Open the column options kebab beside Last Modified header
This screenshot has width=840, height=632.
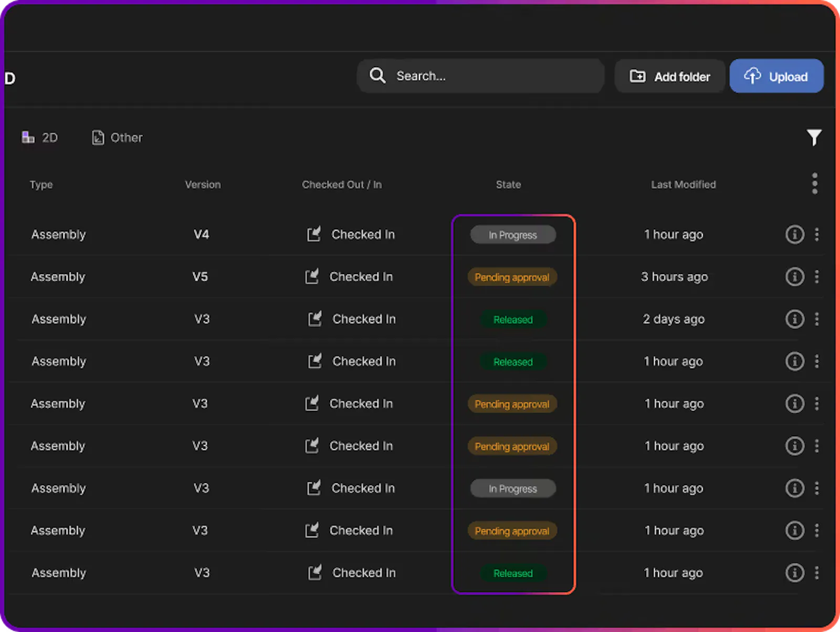tap(815, 184)
